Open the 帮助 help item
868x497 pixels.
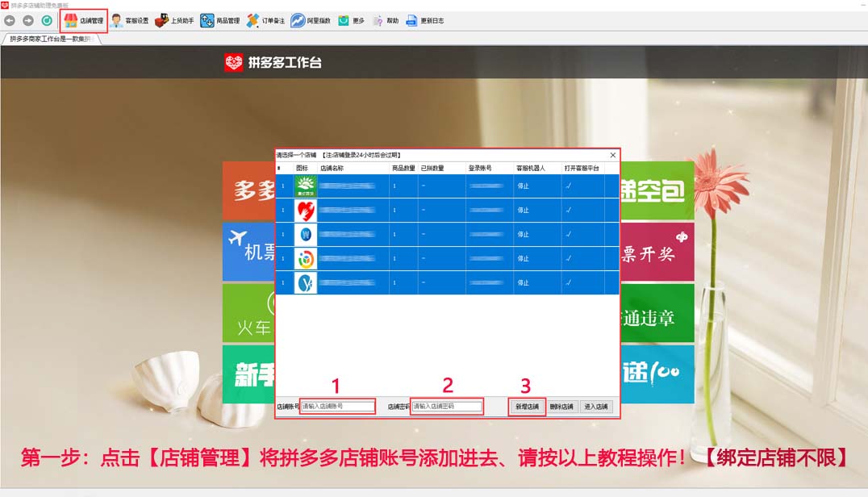tap(386, 20)
